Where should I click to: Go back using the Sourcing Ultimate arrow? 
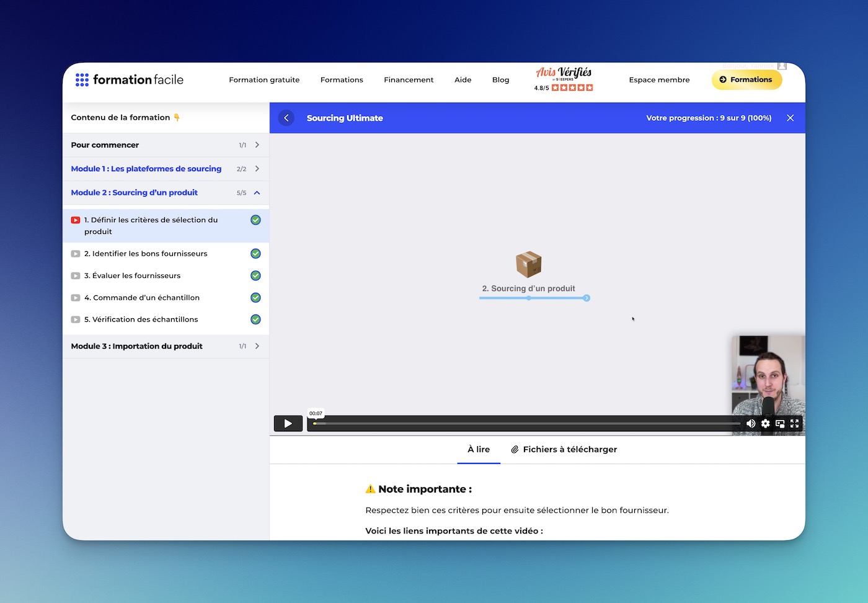tap(286, 118)
